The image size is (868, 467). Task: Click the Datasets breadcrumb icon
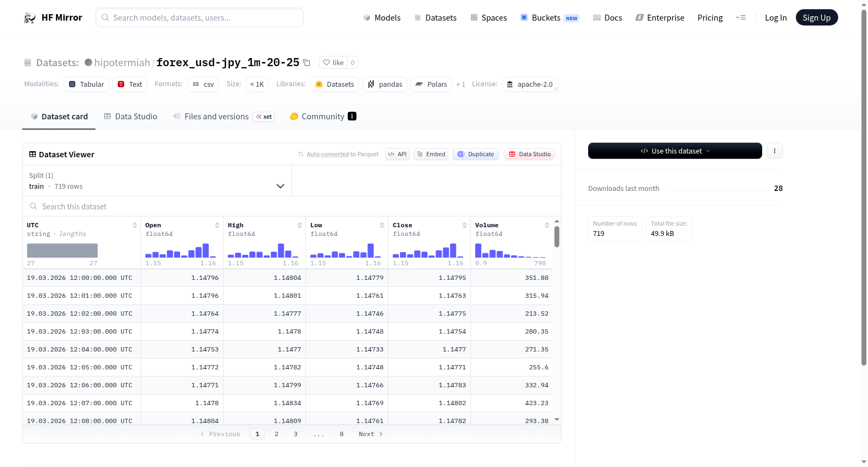28,63
